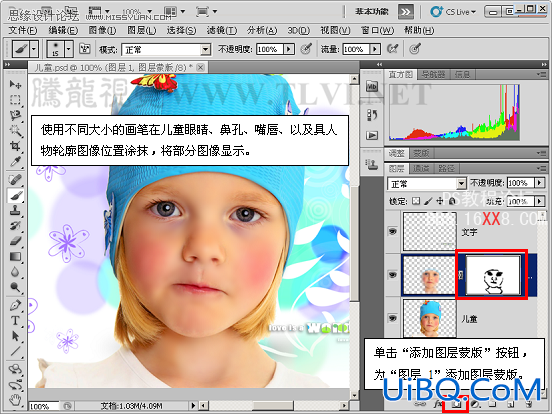
Task: Hide the 儿童 layer
Action: 393,318
